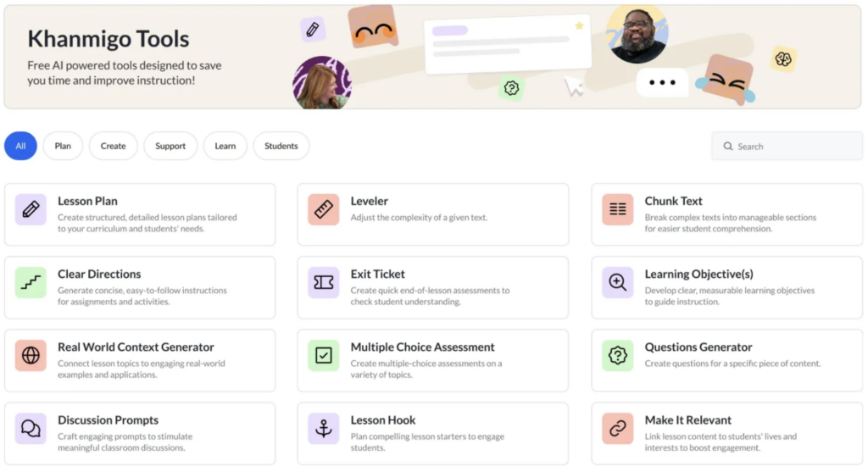This screenshot has width=868, height=472.
Task: Click 'Develop clear, measurable learning objectives' text
Action: coord(730,291)
